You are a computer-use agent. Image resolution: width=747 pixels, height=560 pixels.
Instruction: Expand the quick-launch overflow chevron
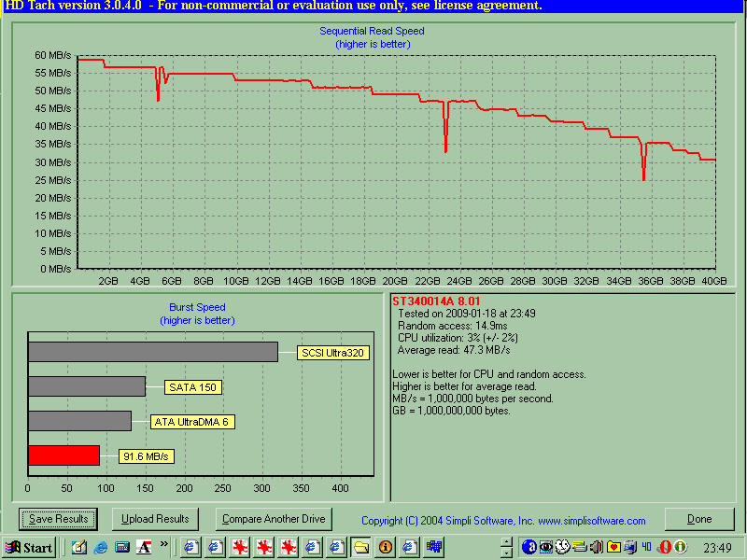pyautogui.click(x=164, y=544)
